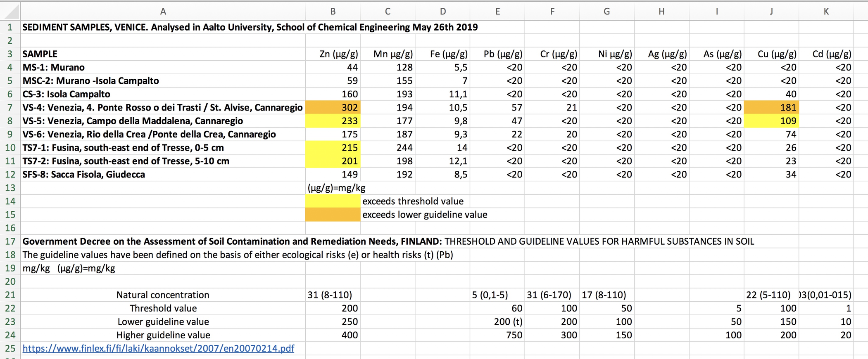Click row 7 header number
868x359 pixels.
[10, 108]
